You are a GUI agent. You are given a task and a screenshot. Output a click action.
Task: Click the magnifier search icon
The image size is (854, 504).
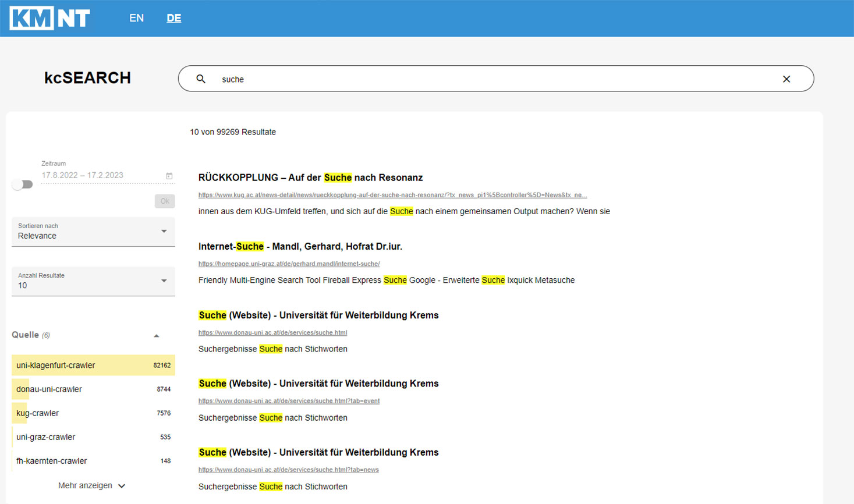(201, 79)
